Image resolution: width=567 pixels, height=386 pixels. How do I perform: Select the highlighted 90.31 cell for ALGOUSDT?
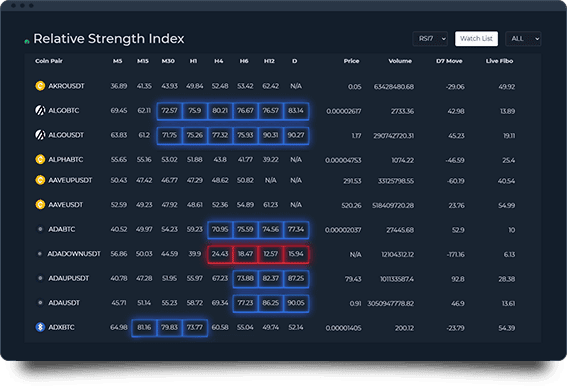tap(271, 135)
